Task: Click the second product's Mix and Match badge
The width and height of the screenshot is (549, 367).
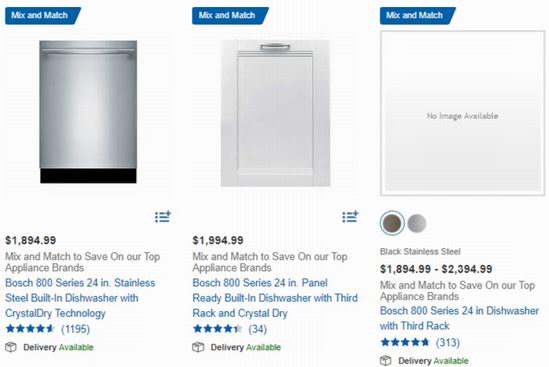Action: pos(230,16)
